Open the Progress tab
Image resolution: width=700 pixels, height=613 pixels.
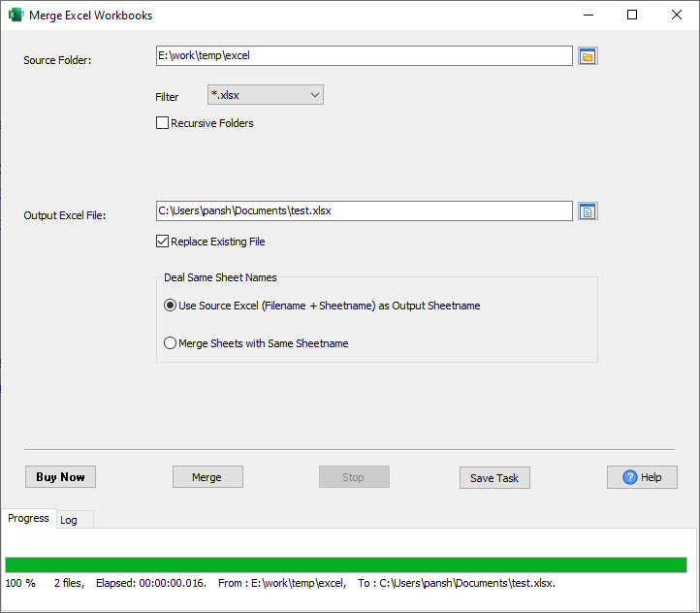(x=28, y=518)
